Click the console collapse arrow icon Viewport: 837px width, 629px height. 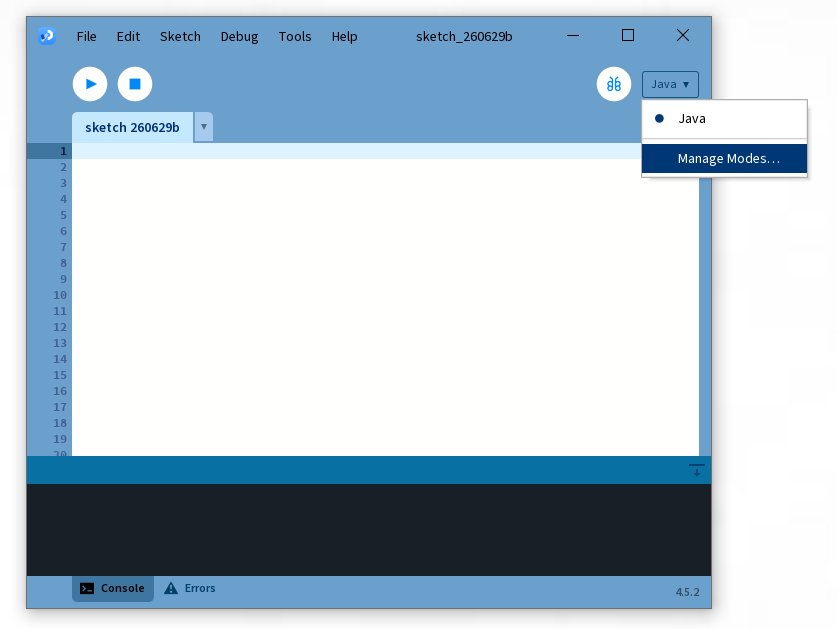point(696,470)
